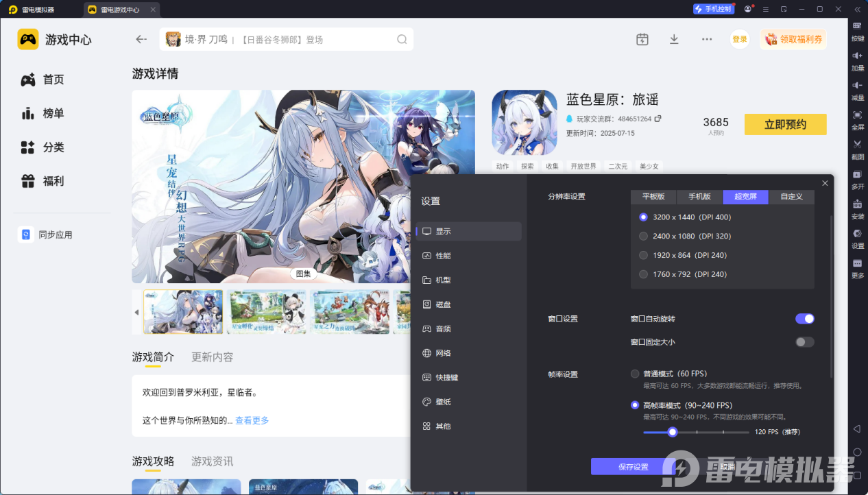The width and height of the screenshot is (868, 495).
Task: Toggle 窗口自动旋转 switch off
Action: (x=805, y=319)
